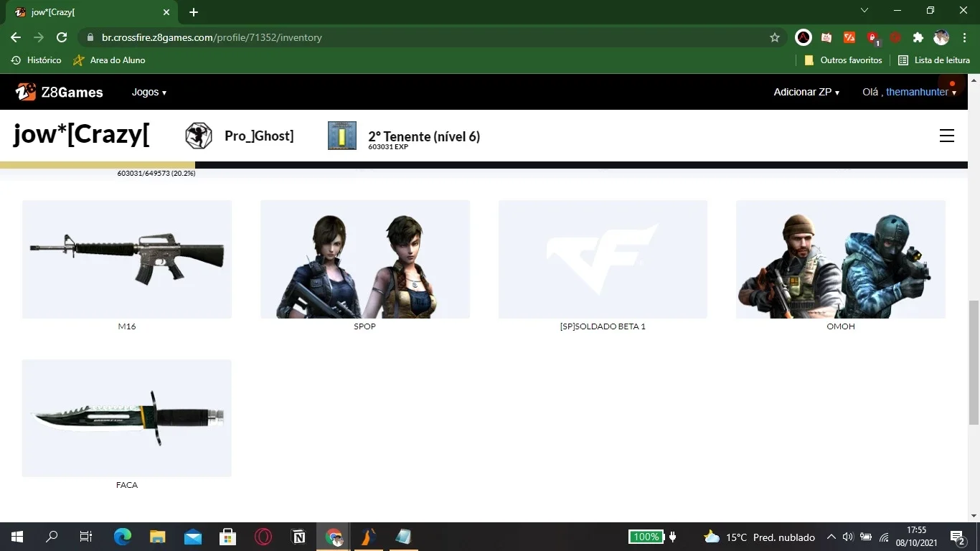
Task: Open the Jogos dropdown menu
Action: tap(149, 93)
